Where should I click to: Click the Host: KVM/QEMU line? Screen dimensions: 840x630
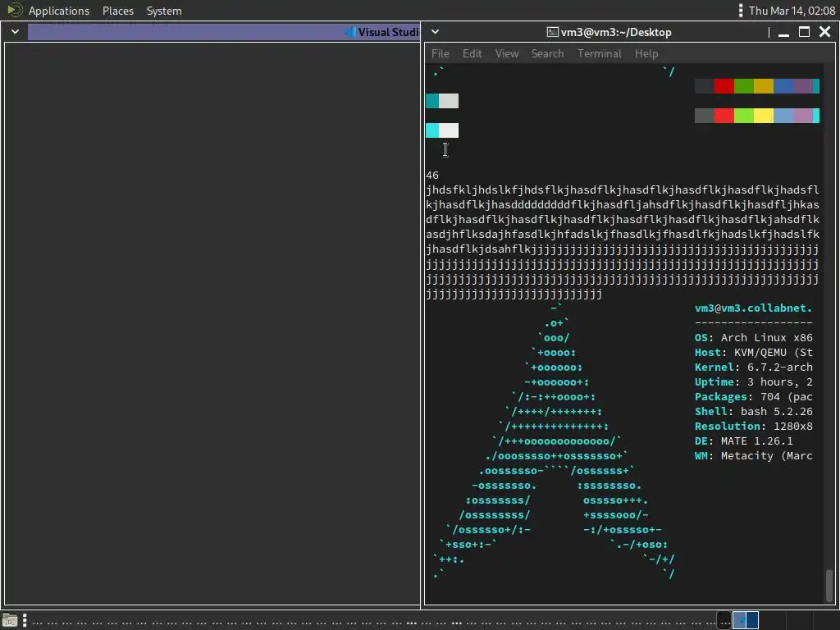point(753,353)
